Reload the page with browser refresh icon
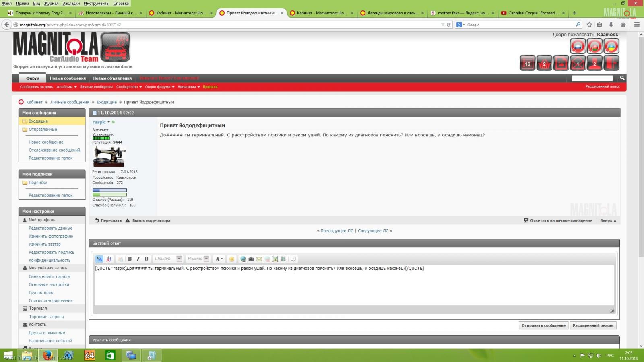 [x=448, y=25]
